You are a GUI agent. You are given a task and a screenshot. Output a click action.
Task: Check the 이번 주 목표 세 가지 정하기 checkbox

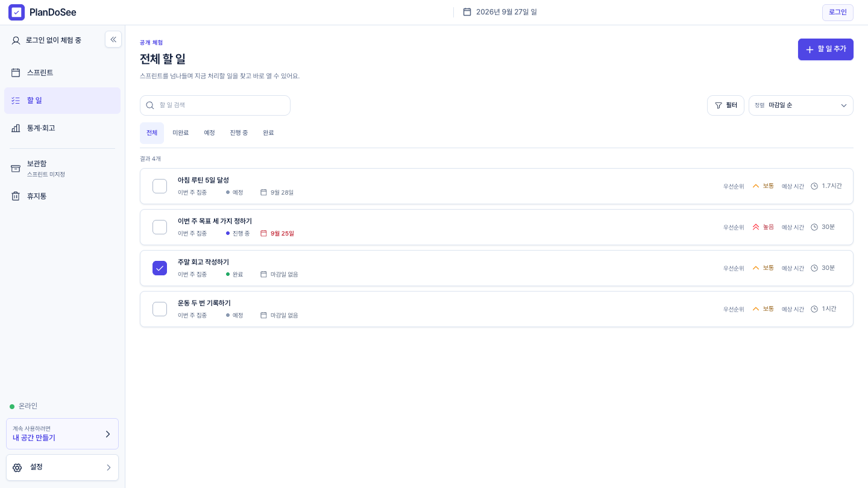160,227
